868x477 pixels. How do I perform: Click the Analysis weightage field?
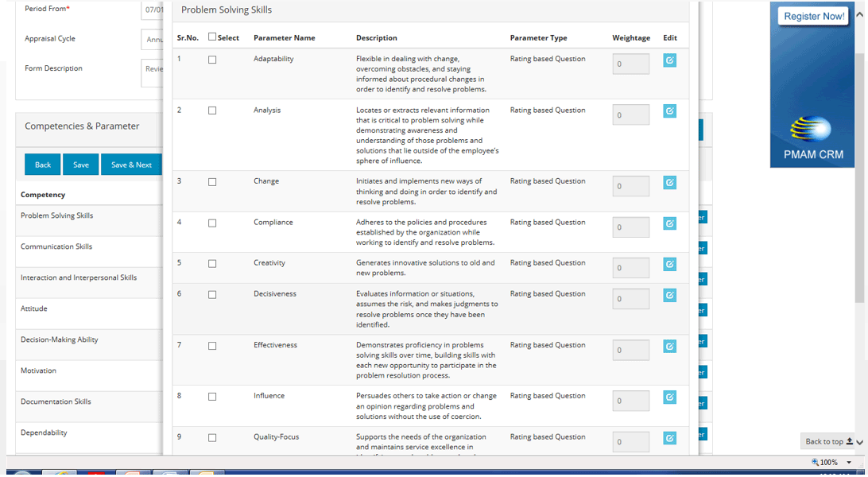pos(630,115)
